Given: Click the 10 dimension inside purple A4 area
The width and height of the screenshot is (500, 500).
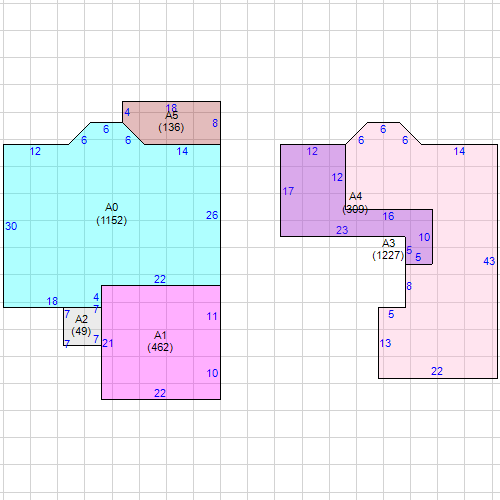Looking at the screenshot, I should [424, 237].
